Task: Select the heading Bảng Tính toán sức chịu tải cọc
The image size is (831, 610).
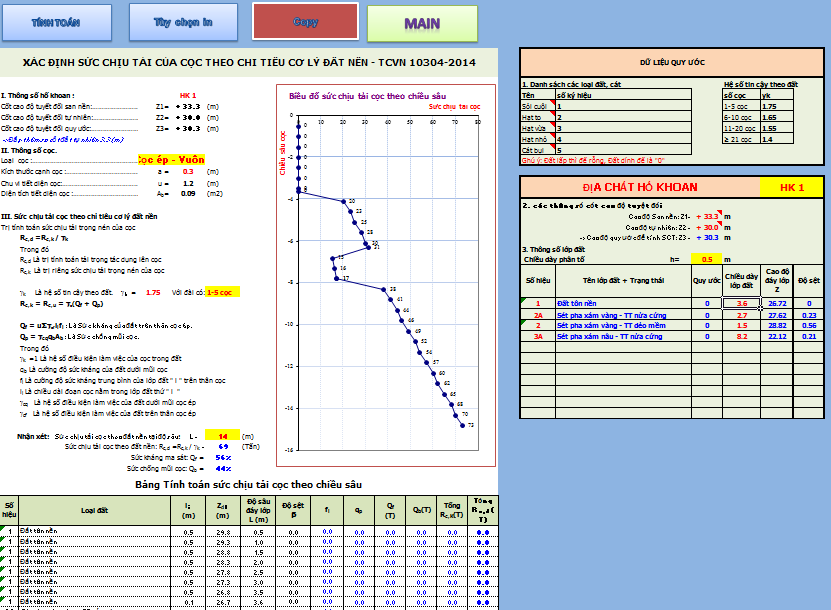Action: click(249, 484)
